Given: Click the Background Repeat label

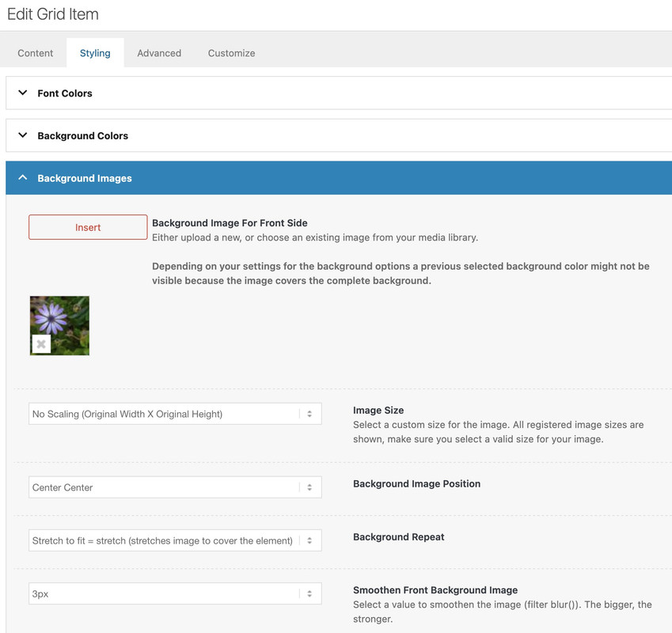Looking at the screenshot, I should pos(399,537).
